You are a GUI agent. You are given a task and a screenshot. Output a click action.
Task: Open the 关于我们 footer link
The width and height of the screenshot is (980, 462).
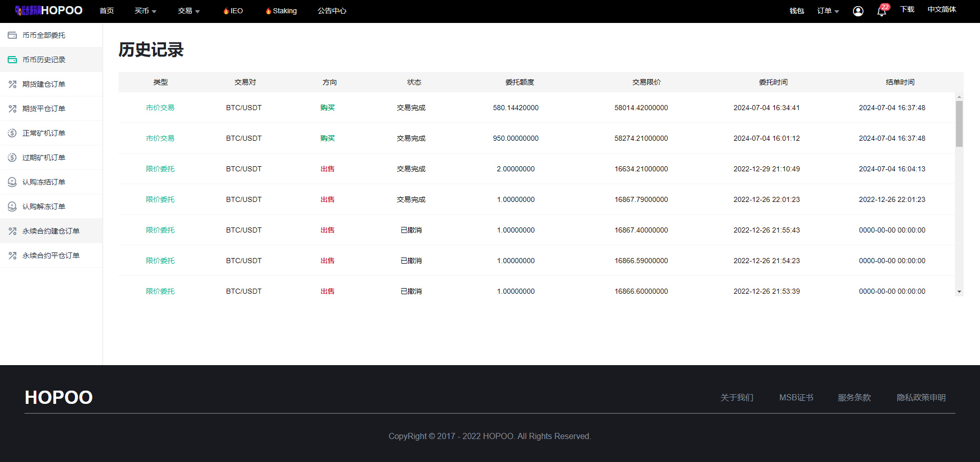tap(737, 398)
